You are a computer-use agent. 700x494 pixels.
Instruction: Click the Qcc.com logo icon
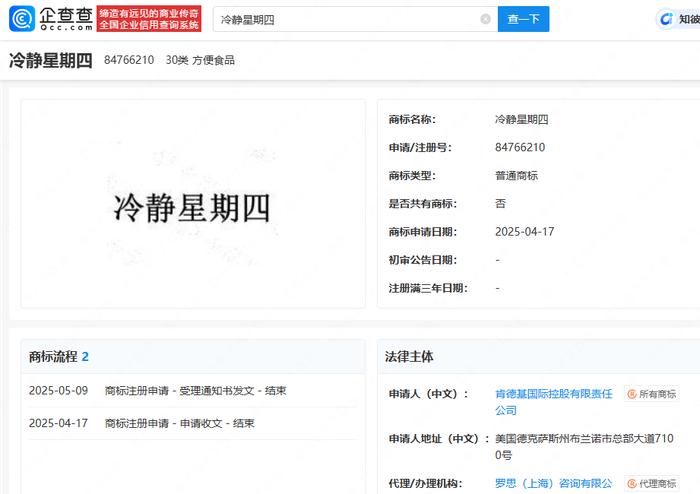click(x=22, y=19)
